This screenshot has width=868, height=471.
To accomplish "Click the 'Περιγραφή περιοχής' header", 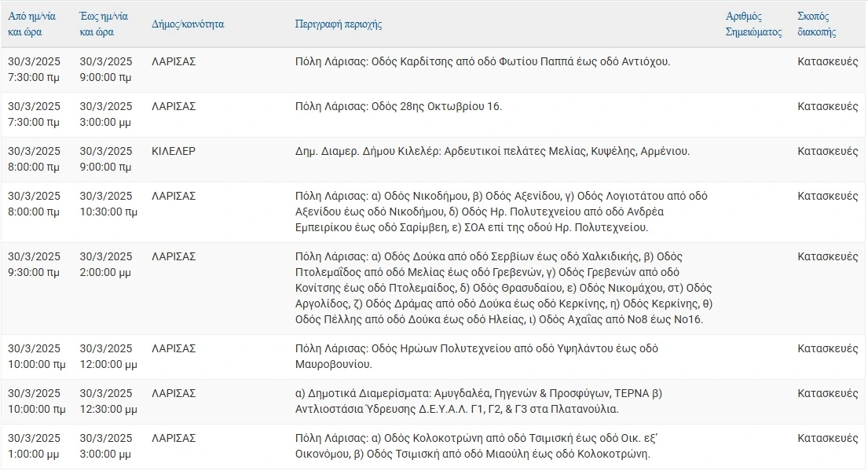I will 339,24.
